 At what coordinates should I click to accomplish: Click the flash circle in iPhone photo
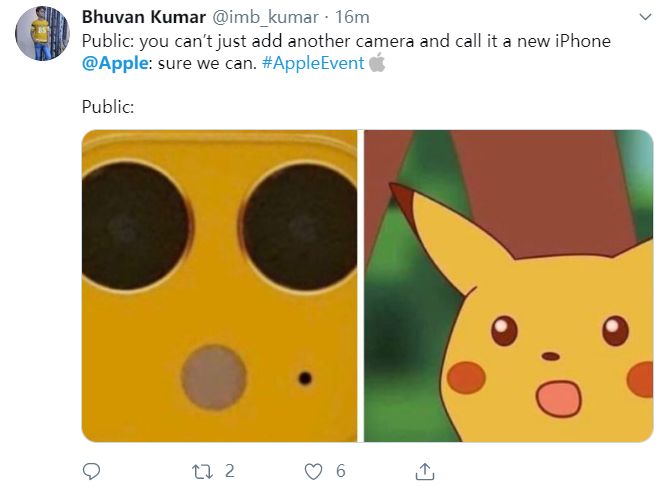[214, 377]
